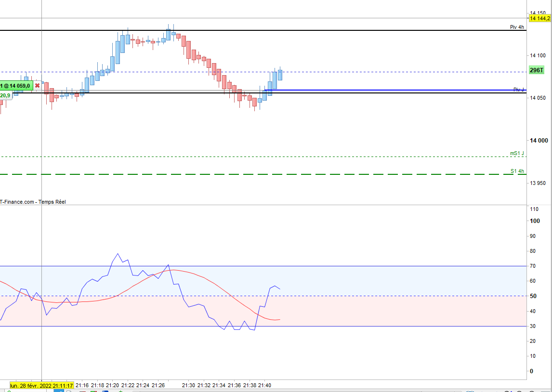Click the 14 050 price axis value
This screenshot has width=552, height=392.
[x=538, y=98]
